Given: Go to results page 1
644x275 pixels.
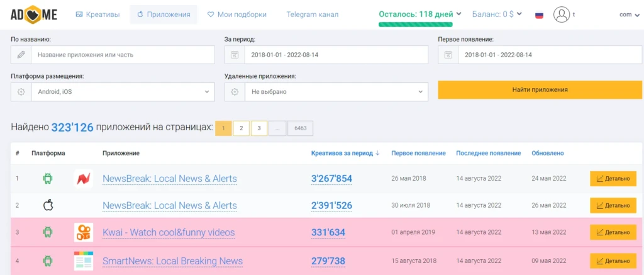Looking at the screenshot, I should [223, 128].
